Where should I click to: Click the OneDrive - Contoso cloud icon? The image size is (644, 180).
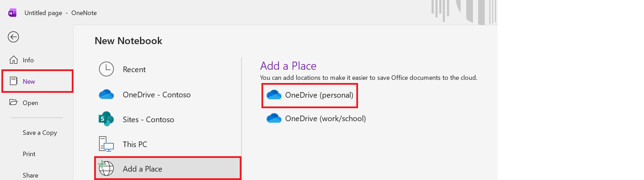[x=106, y=95]
